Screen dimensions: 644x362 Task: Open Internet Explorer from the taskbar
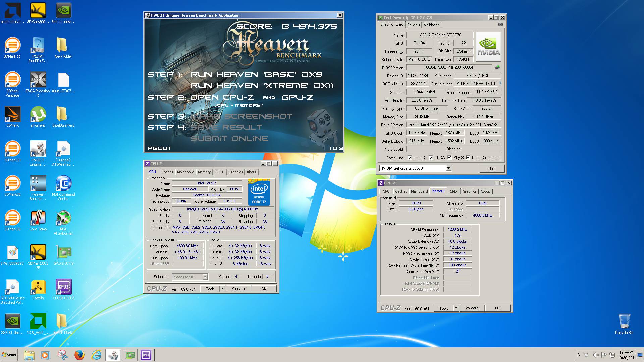(97, 355)
